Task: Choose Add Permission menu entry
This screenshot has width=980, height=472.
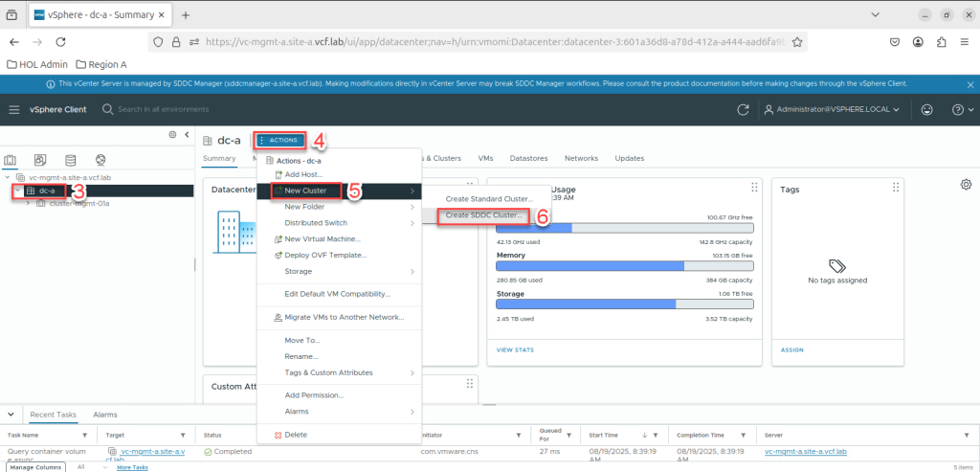Action: (x=340, y=395)
